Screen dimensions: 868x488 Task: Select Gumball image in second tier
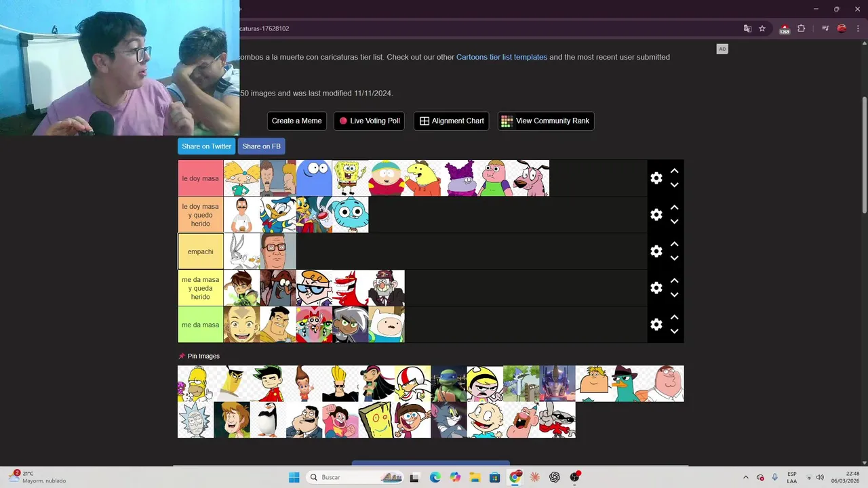pos(350,215)
